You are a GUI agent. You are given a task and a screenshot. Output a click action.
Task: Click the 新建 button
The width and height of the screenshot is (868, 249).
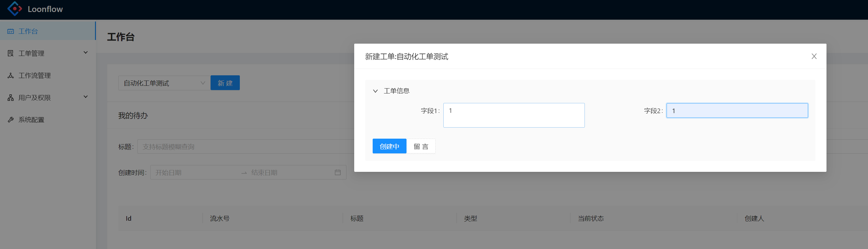tap(225, 83)
